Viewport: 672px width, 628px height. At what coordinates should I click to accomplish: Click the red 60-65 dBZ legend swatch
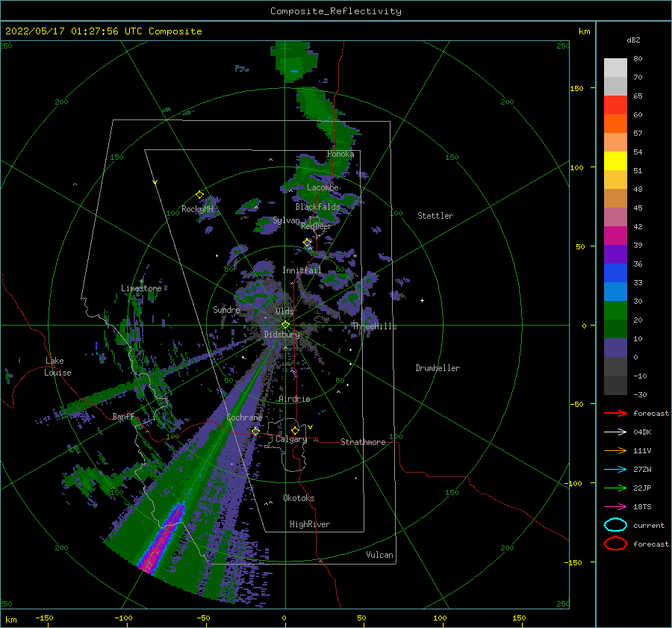pos(615,105)
